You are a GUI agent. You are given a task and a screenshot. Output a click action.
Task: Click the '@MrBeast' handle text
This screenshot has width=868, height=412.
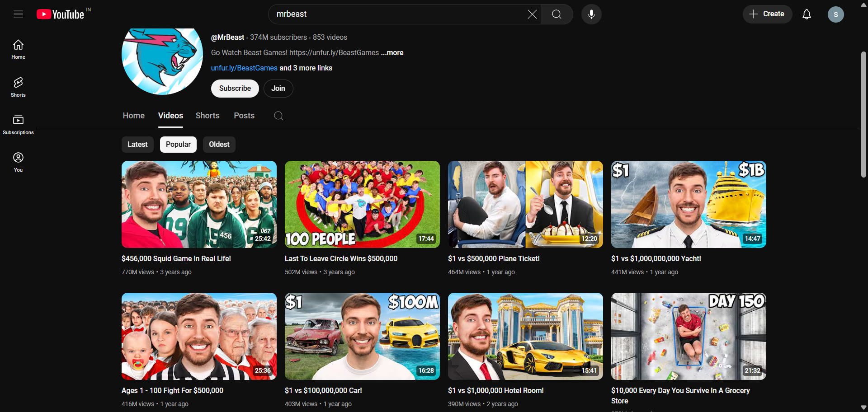coord(227,37)
